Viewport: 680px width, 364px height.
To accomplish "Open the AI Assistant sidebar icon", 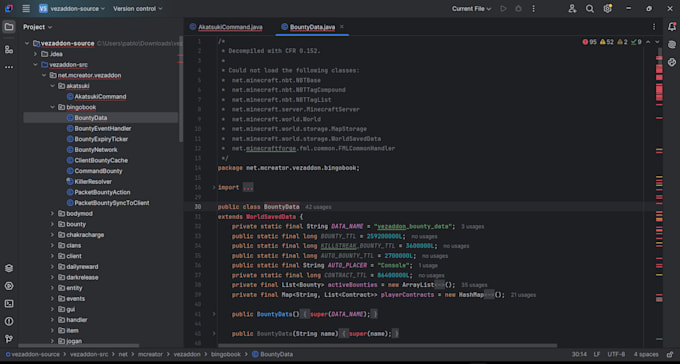I will click(x=672, y=45).
